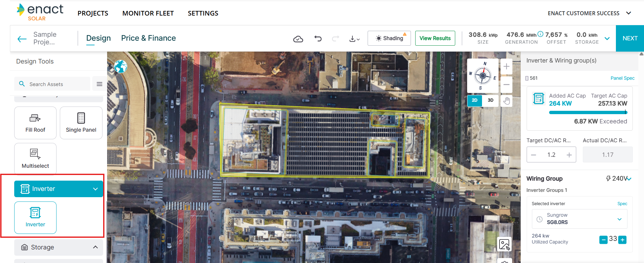The height and width of the screenshot is (263, 644).
Task: Open the Panel Spec link
Action: click(622, 78)
